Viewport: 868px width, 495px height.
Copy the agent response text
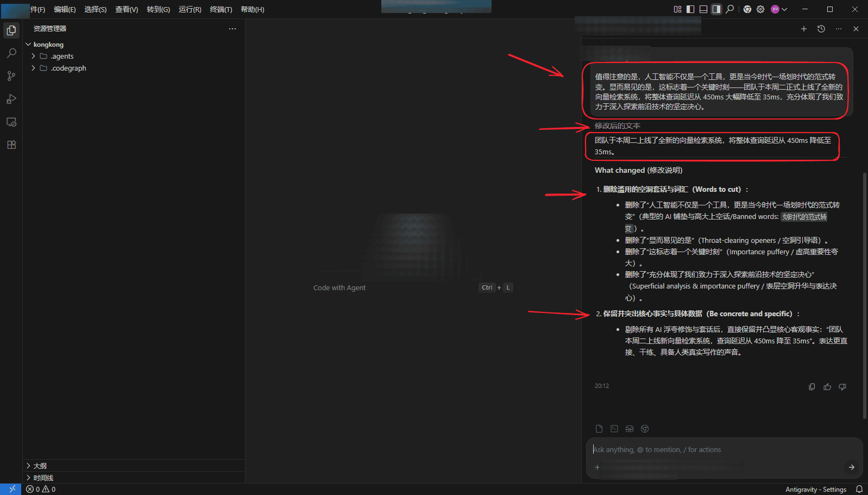812,387
